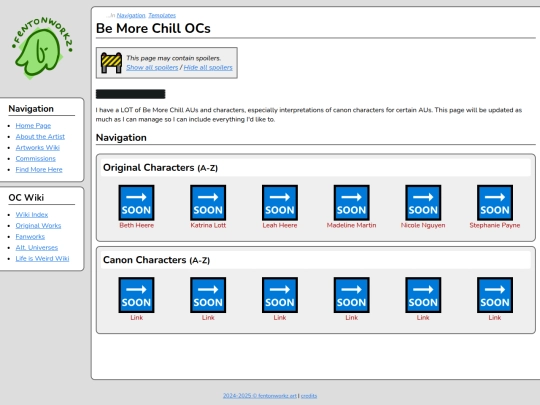Screen dimensions: 540x405
Task: Open the Beth Heere link
Action: (136, 225)
